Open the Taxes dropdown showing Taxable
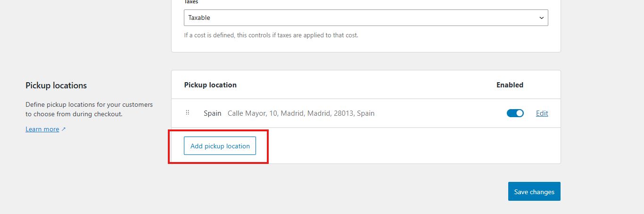Screen dimensions: 644x214 pyautogui.click(x=365, y=18)
